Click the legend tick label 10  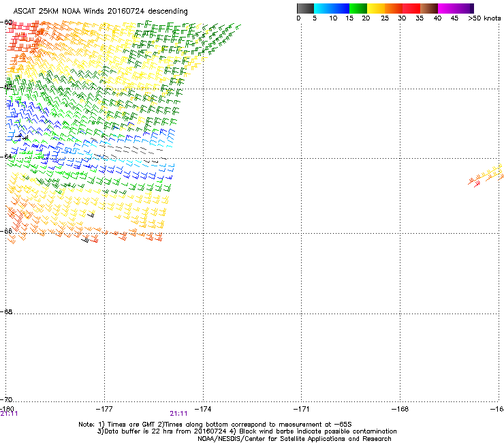pos(333,18)
